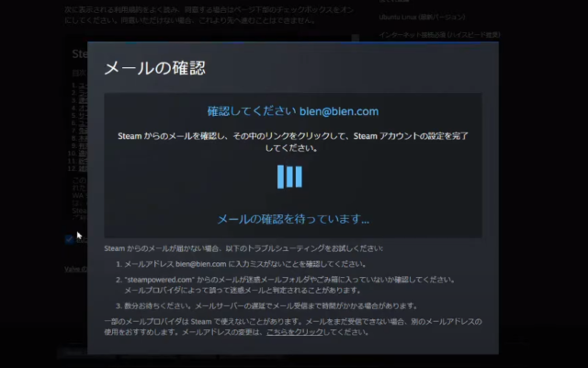Toggle the agreement checkbox behind the dialog

click(69, 239)
